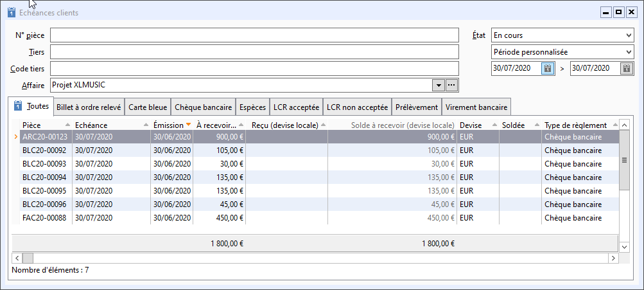
Task: Switch to Billet à ordre relevé tab
Action: 89,107
